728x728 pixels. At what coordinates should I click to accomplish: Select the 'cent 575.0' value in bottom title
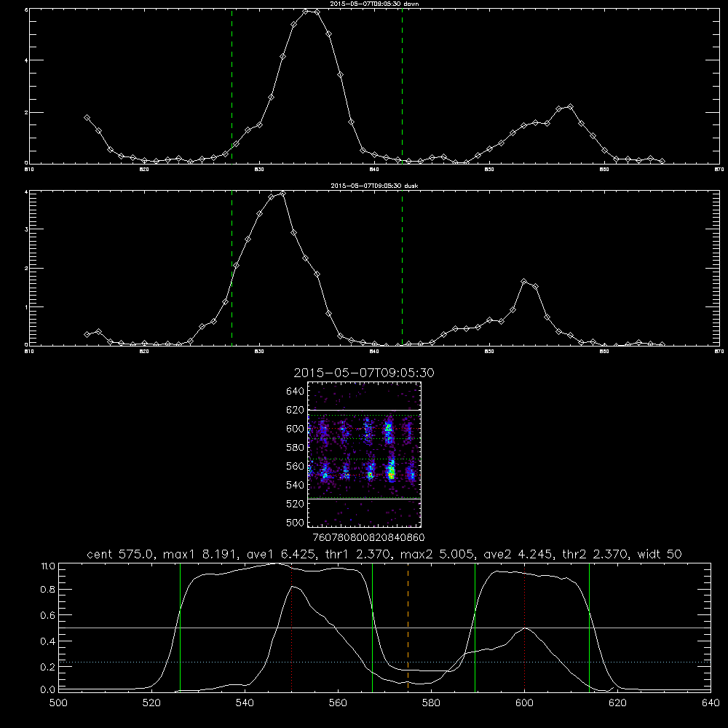click(x=121, y=554)
